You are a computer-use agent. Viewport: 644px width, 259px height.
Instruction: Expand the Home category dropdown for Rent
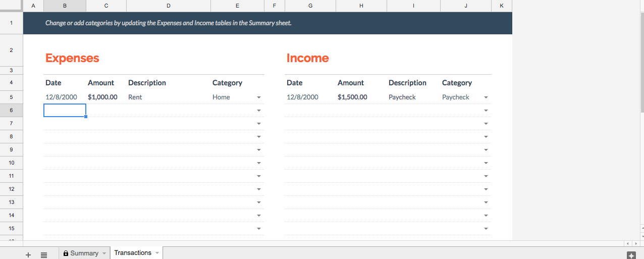point(259,97)
